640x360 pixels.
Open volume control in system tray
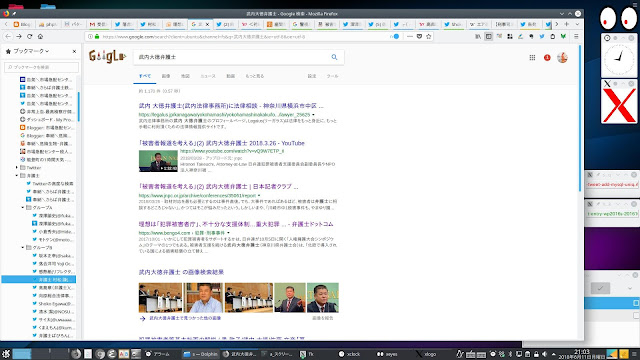(544, 354)
